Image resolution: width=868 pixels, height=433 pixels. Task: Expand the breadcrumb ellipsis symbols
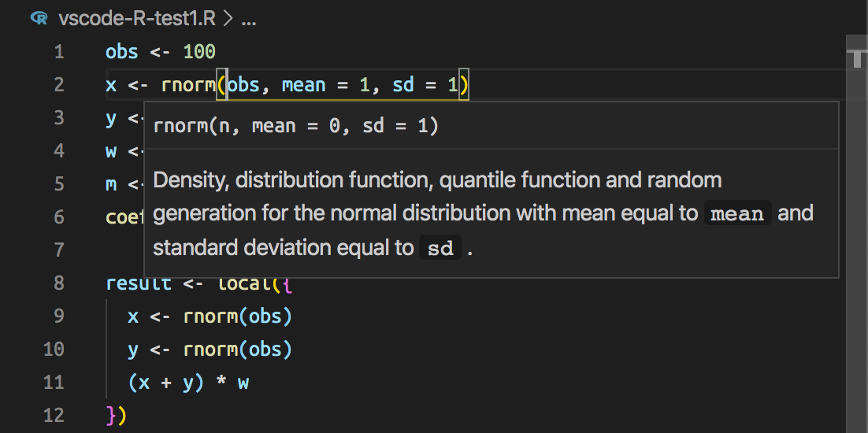[249, 20]
